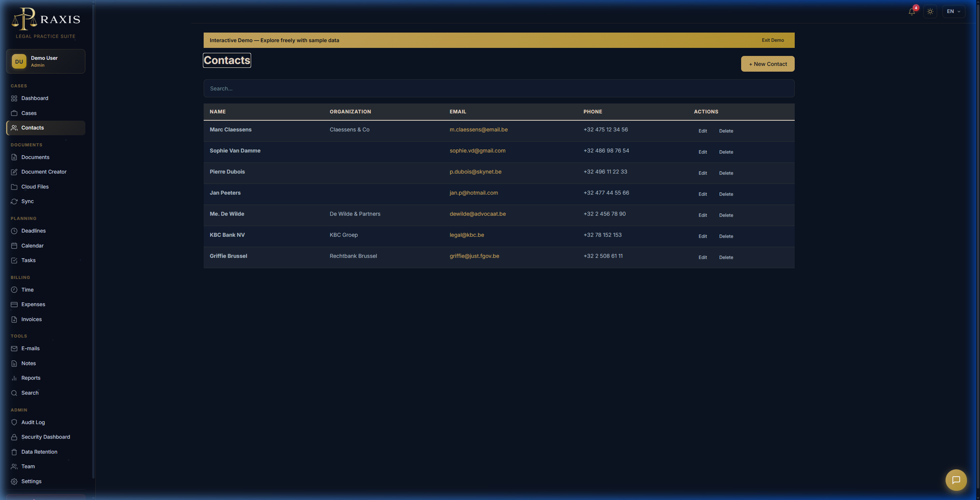Focus the contacts Search field

[x=499, y=89]
